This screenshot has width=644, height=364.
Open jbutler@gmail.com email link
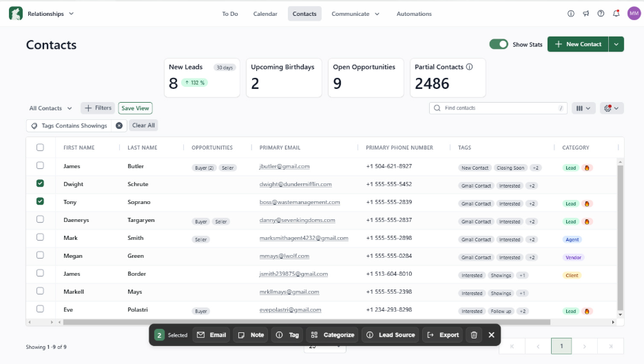284,167
